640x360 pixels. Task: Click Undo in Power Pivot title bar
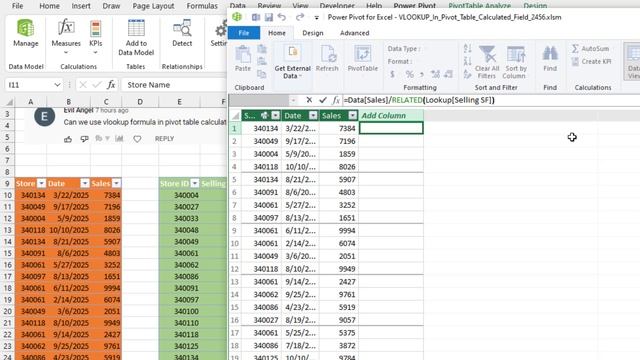(282, 17)
